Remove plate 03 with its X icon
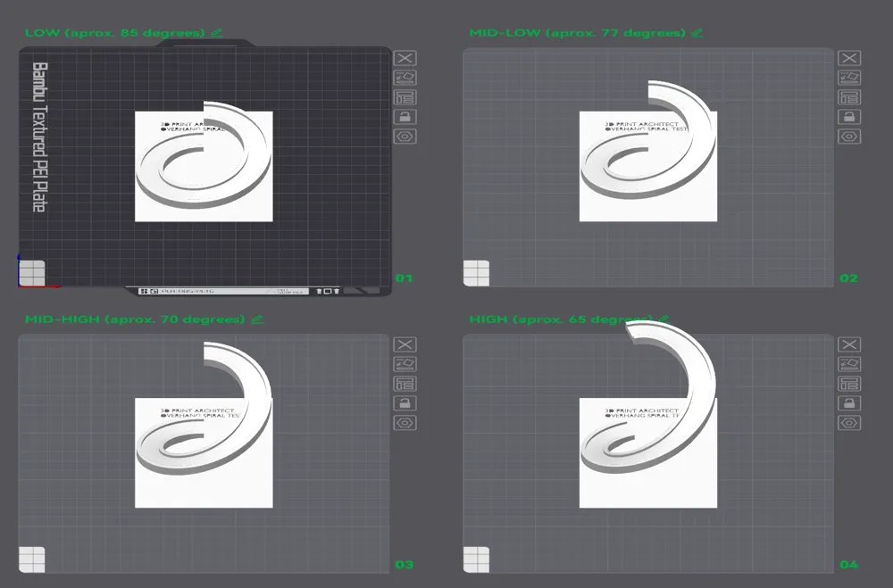 (x=405, y=344)
